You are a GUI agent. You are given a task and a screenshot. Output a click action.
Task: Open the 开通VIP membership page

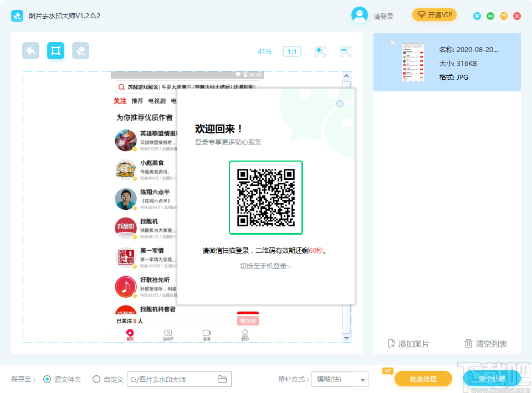(434, 15)
